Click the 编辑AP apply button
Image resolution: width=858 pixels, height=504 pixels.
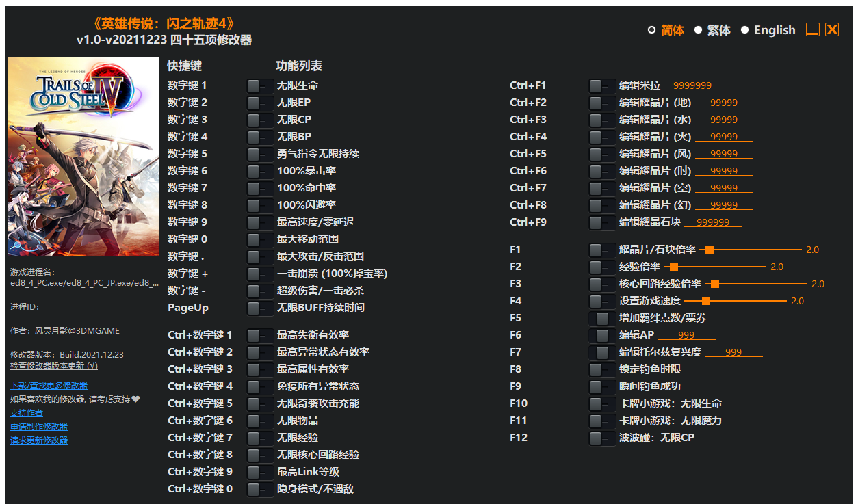click(602, 335)
